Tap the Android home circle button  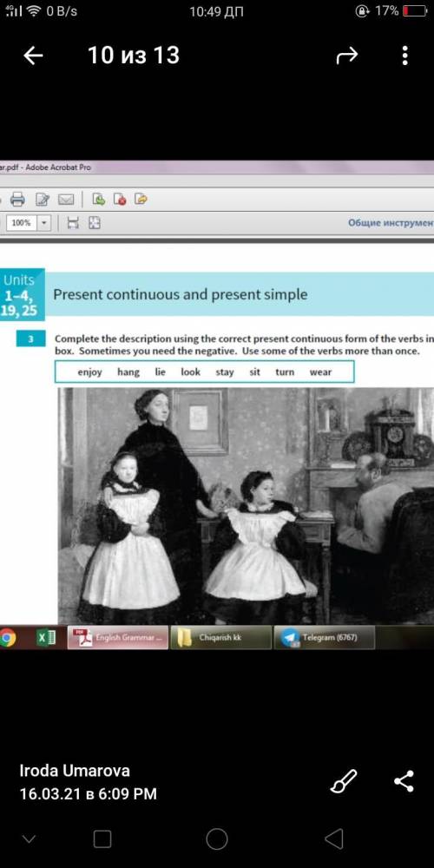(x=217, y=838)
